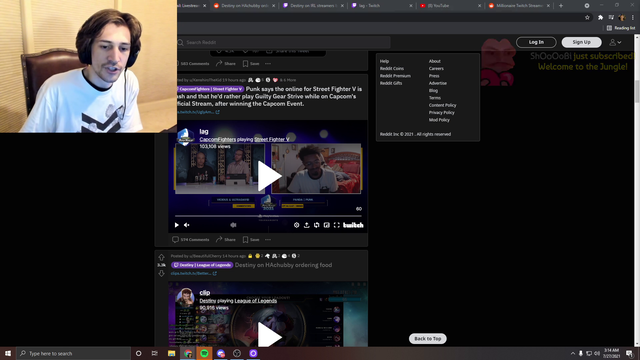Open Chrome extensions puzzle icon

click(600, 18)
